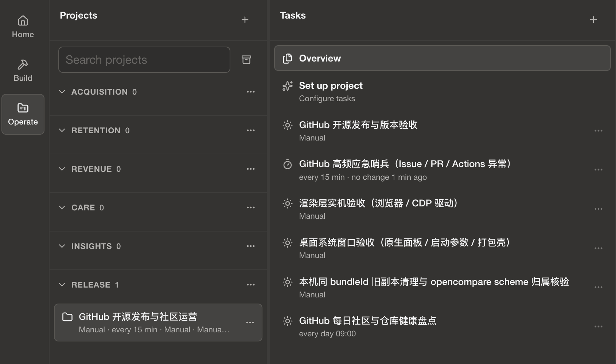Open more options for RETENTION group
Image resolution: width=616 pixels, height=364 pixels.
[251, 130]
